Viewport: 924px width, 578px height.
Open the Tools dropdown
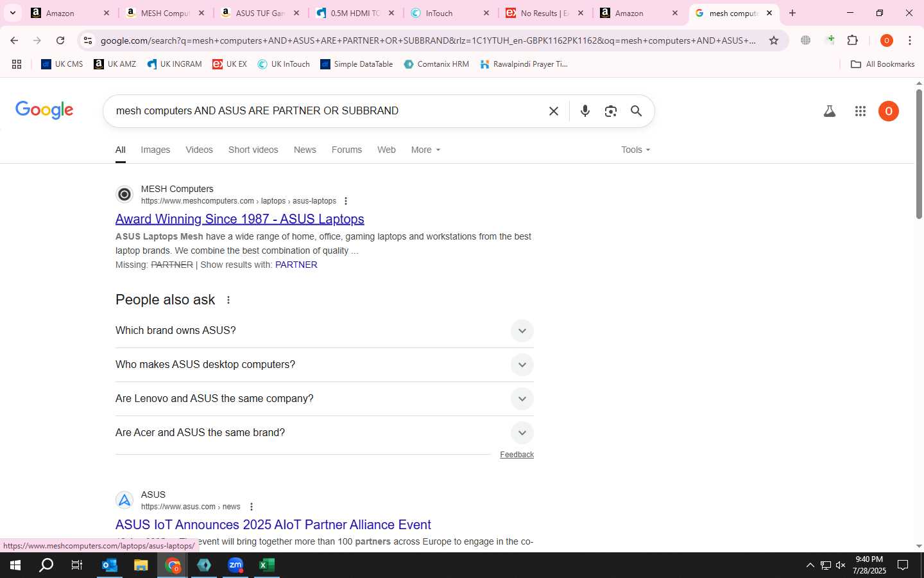click(x=635, y=150)
